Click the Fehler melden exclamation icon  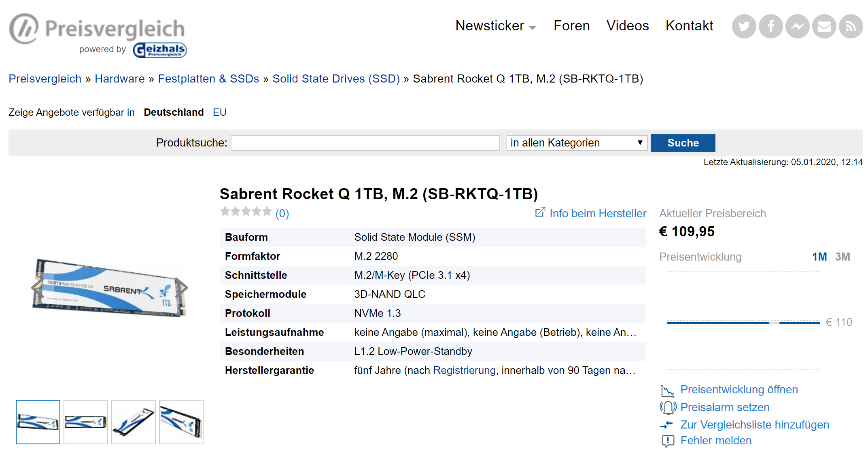pyautogui.click(x=668, y=441)
